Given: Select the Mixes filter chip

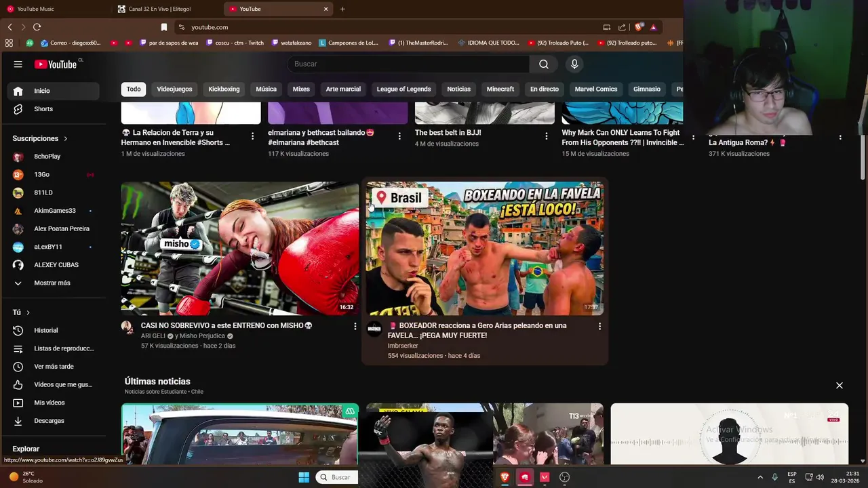Looking at the screenshot, I should click(x=301, y=89).
